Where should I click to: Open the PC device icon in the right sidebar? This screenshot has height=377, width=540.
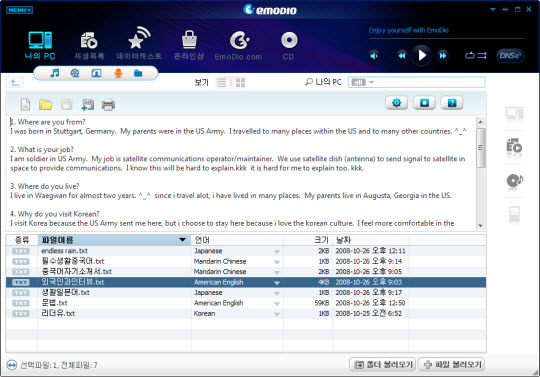(x=514, y=114)
